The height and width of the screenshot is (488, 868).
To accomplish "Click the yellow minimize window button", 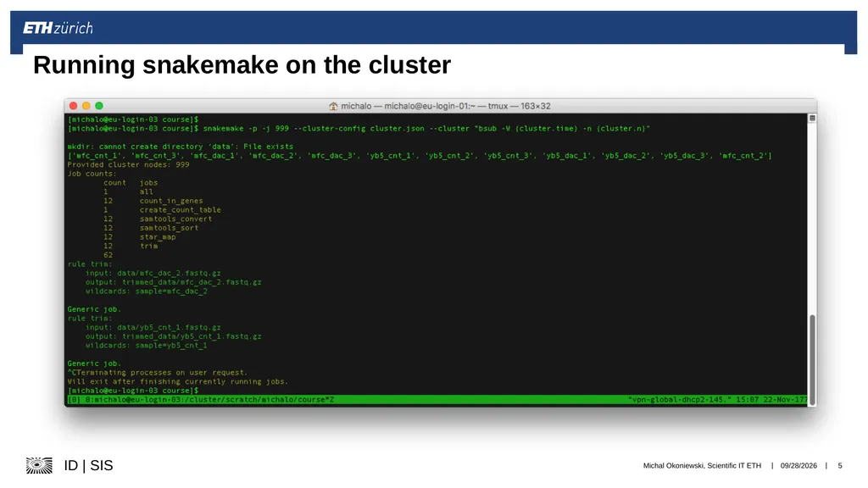I will pyautogui.click(x=86, y=106).
